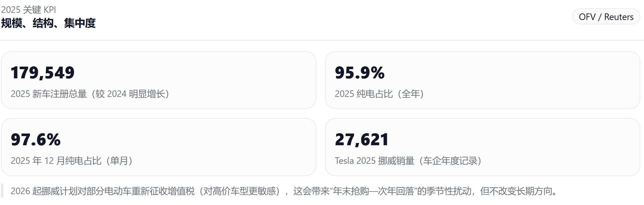Click the horizontal divider under the header
Image resolution: width=644 pixels, height=205 pixels.
322,40
